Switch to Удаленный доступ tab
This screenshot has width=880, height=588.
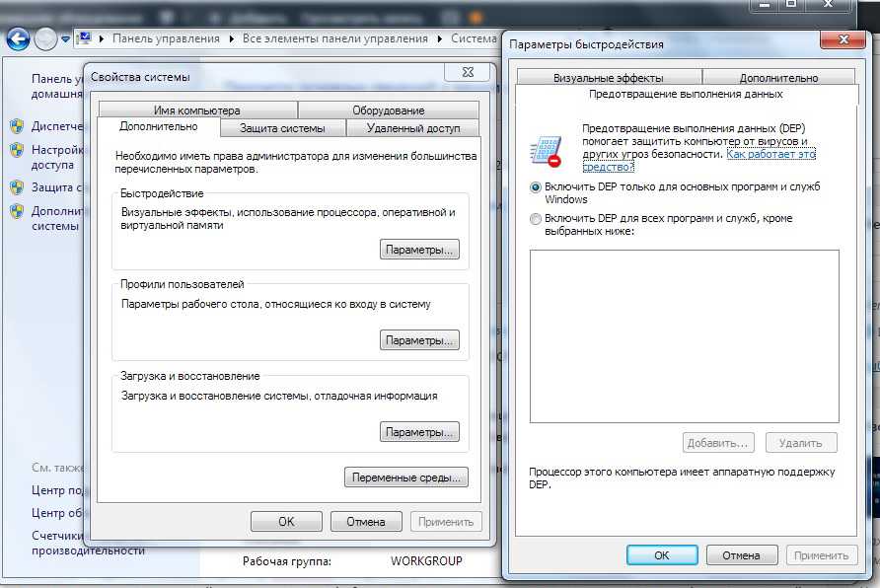413,128
